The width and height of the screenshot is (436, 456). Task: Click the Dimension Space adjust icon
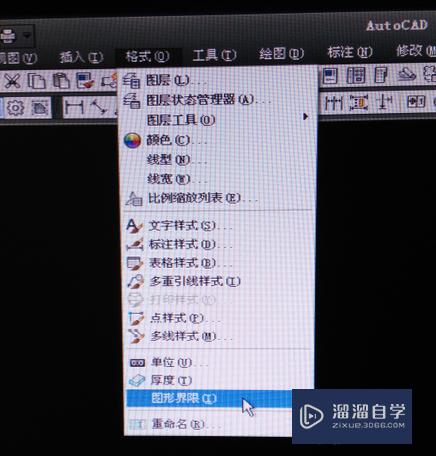(x=358, y=103)
